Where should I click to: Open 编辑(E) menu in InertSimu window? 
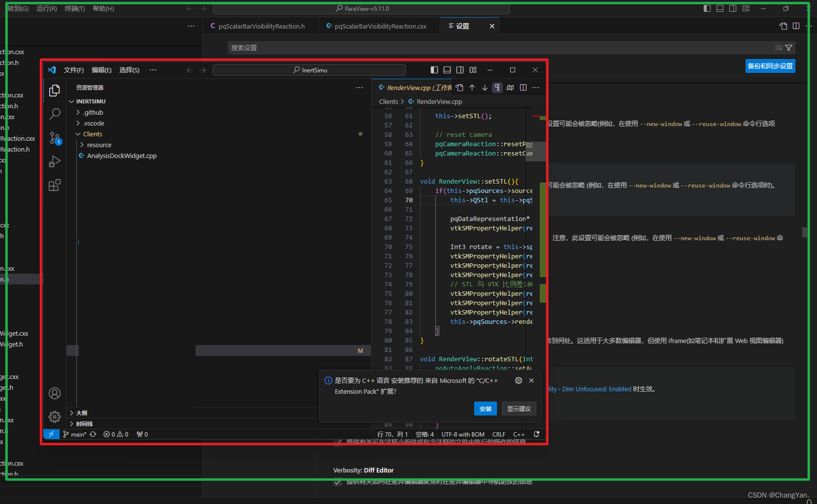click(x=101, y=70)
